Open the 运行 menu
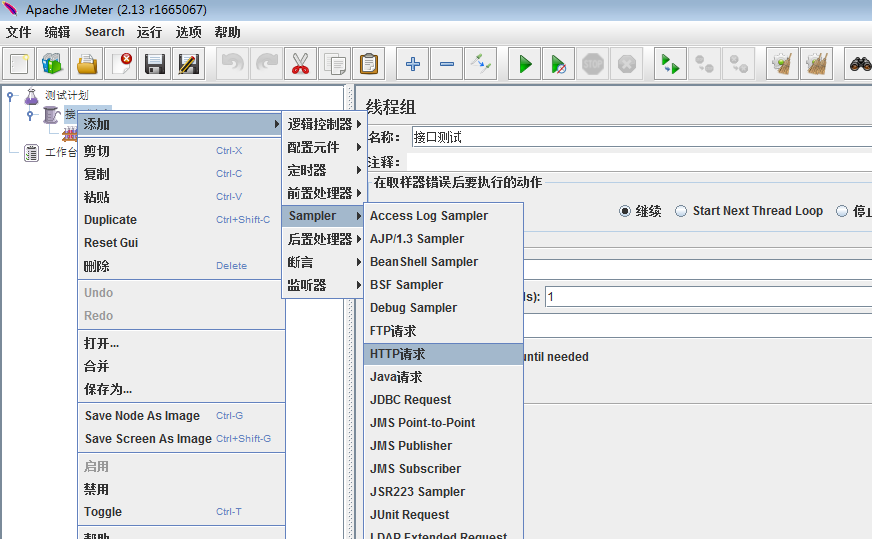872x539 pixels. pos(149,32)
